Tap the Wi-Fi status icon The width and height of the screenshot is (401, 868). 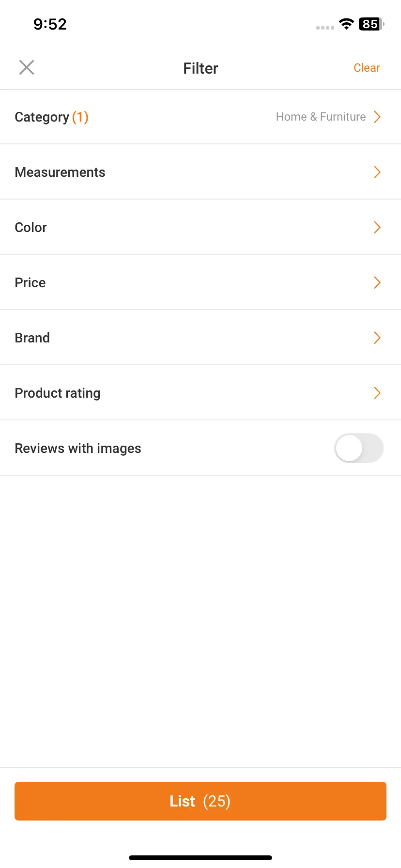click(x=346, y=24)
